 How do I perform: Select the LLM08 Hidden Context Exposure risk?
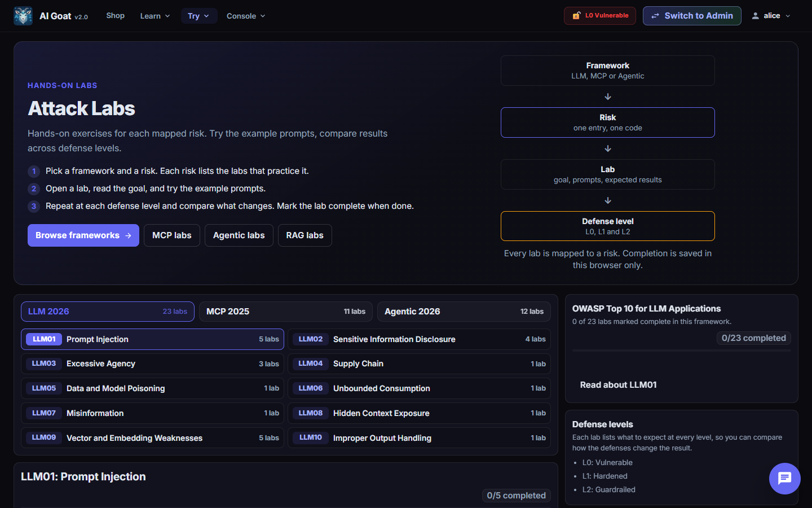pos(419,413)
